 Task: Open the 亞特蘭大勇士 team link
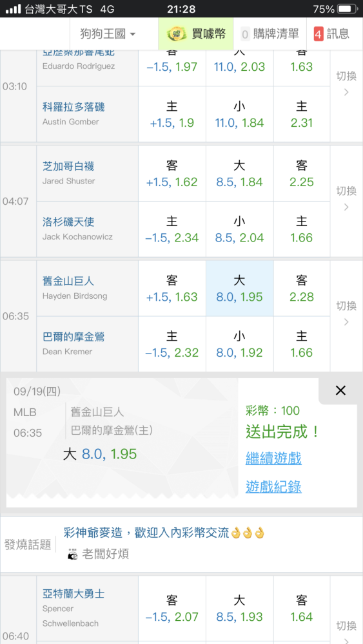tap(74, 594)
